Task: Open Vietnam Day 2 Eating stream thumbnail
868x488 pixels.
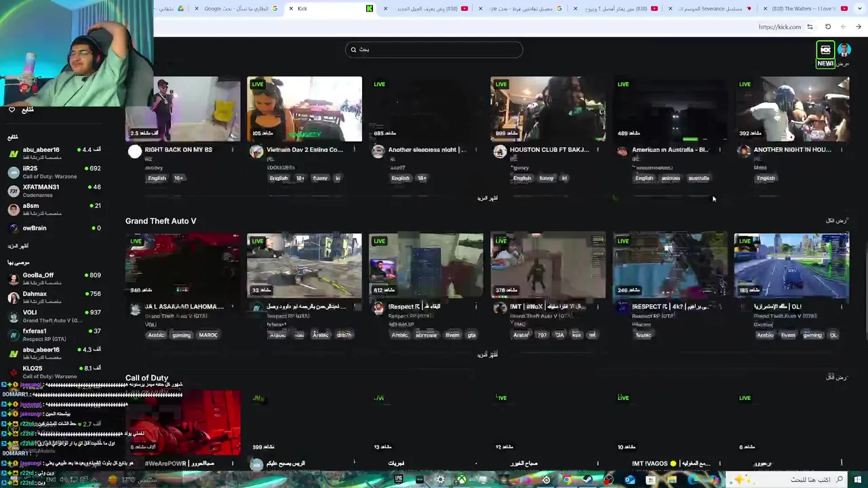Action: point(304,109)
